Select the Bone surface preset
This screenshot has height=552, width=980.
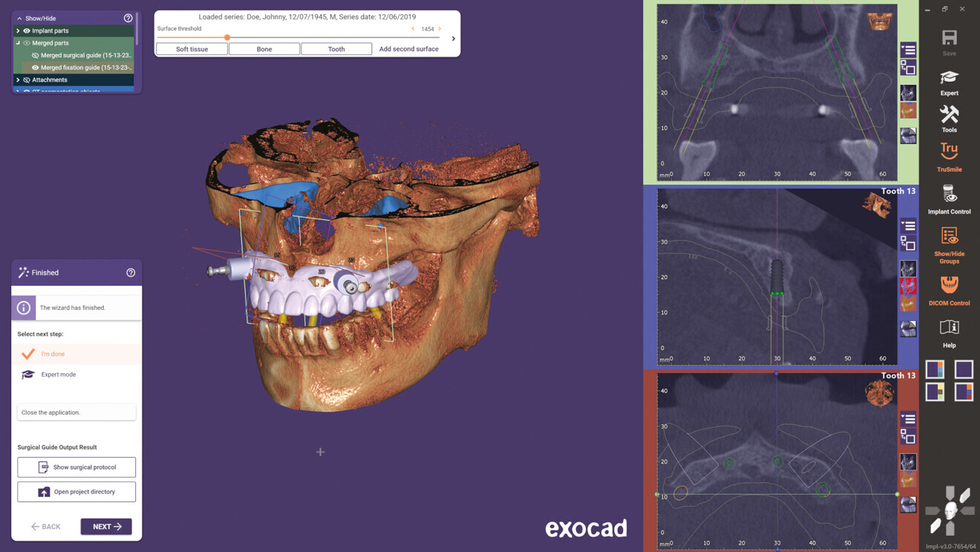click(x=264, y=49)
